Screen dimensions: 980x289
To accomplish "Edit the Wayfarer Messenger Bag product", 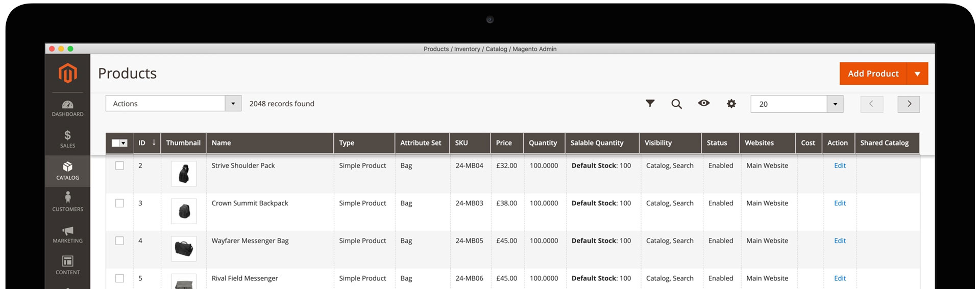I will 840,240.
